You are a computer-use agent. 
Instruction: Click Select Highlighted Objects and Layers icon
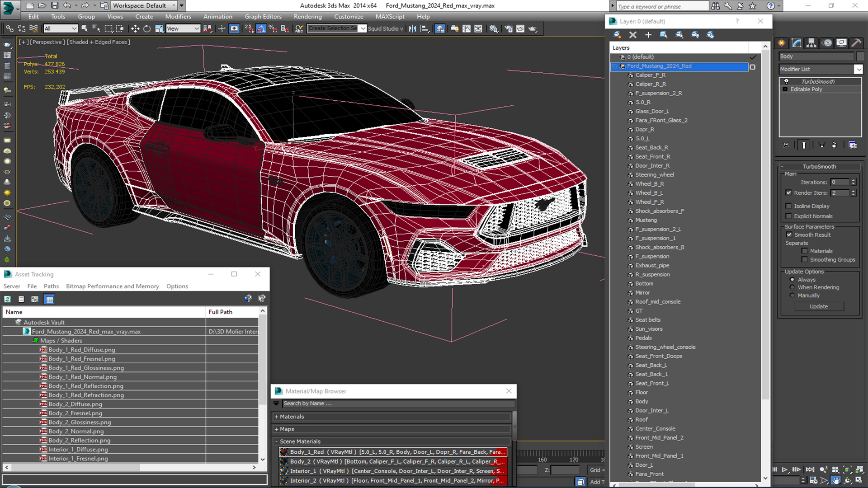coord(664,35)
